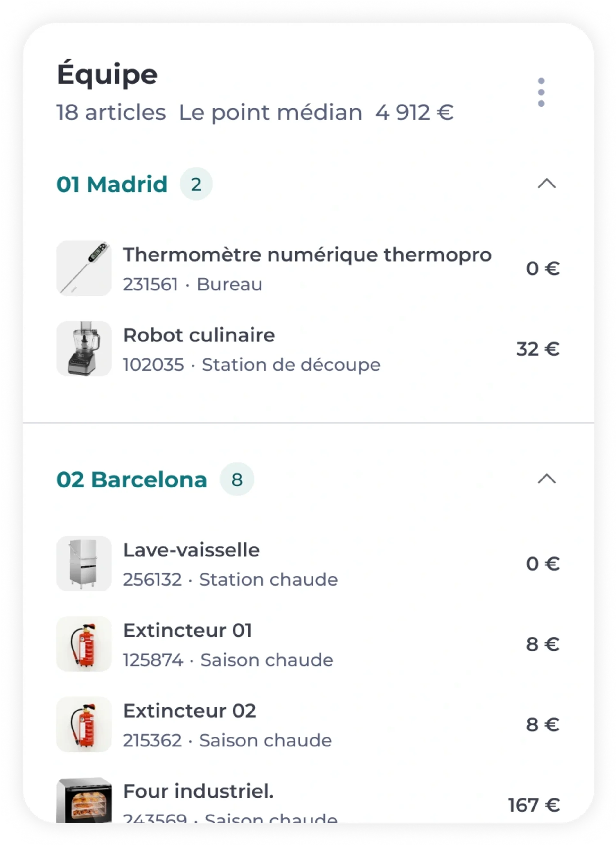Click the food processor thumbnail image
The image size is (616, 845).
click(84, 349)
